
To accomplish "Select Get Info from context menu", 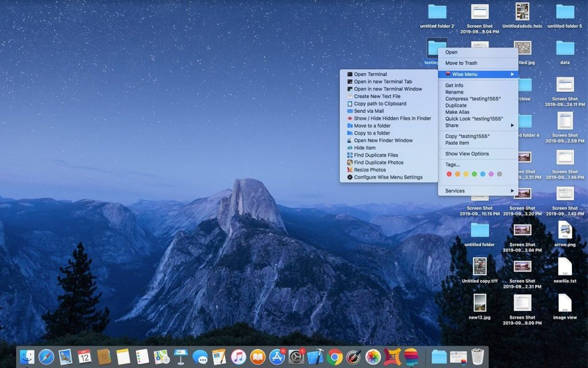I will coord(454,86).
